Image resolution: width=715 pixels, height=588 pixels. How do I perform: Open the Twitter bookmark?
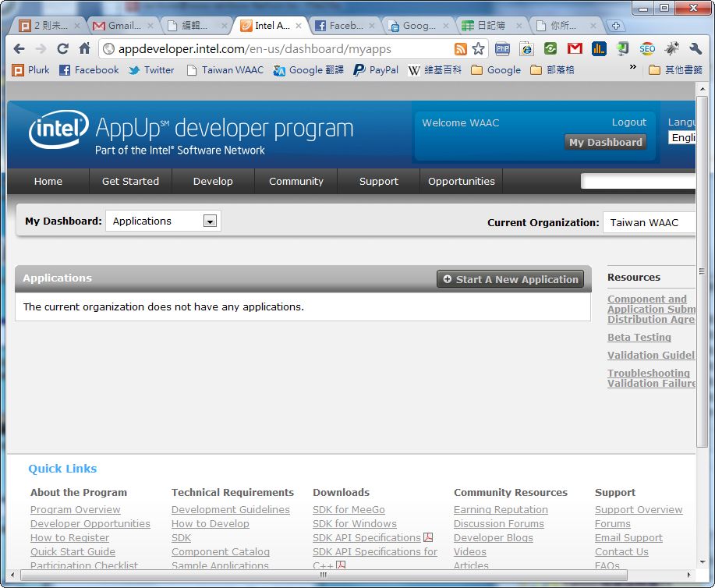pos(151,69)
